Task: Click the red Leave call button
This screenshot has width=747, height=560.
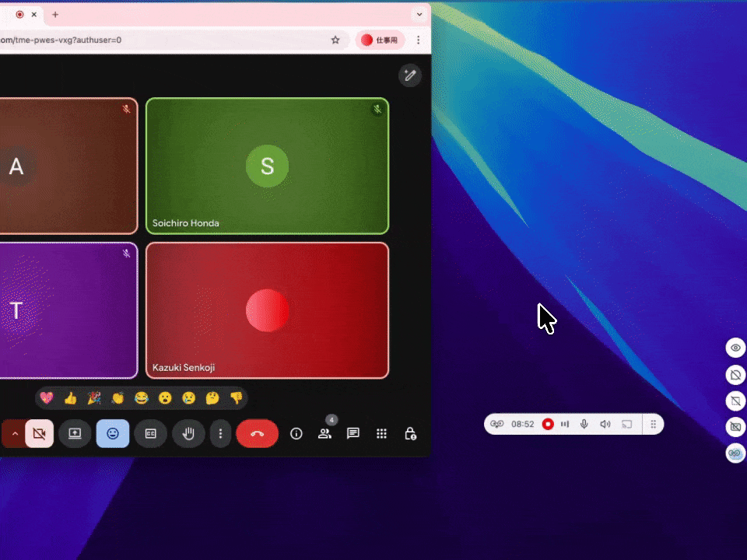Action: (x=257, y=434)
